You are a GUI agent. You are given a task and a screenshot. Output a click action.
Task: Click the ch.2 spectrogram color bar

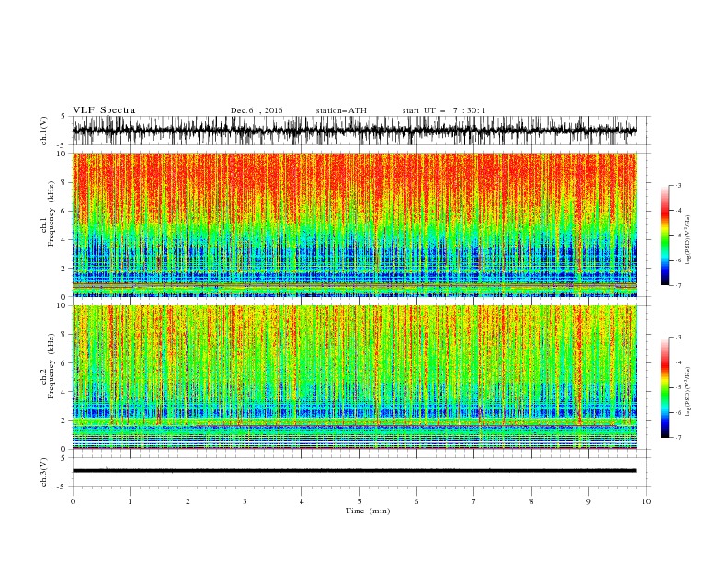665,387
